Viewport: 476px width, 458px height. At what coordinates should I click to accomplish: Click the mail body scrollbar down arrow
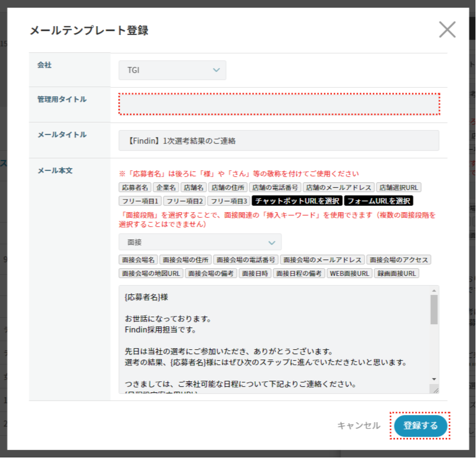[x=434, y=379]
